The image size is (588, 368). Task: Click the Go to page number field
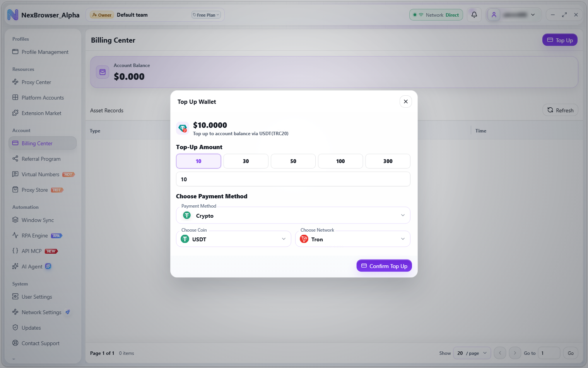pos(549,353)
